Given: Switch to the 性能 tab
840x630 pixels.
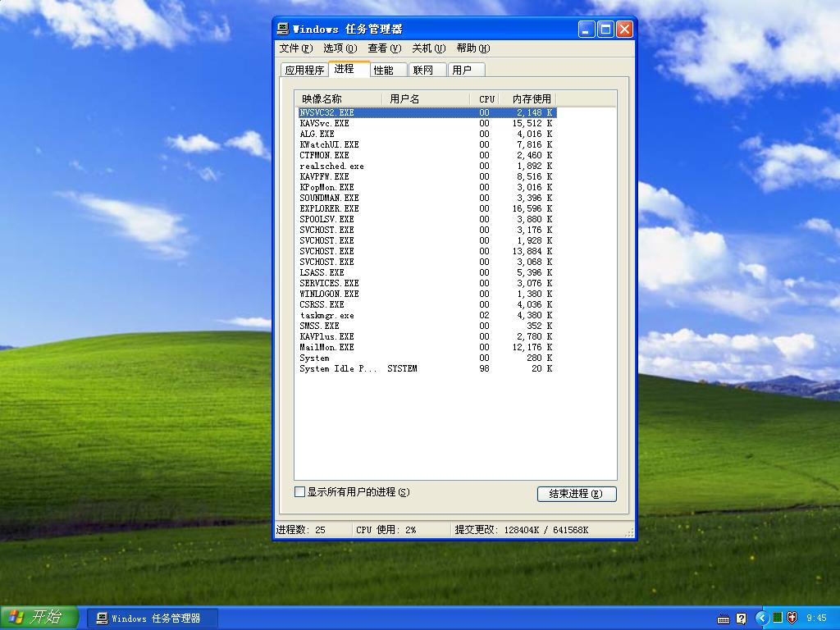Looking at the screenshot, I should click(x=388, y=71).
